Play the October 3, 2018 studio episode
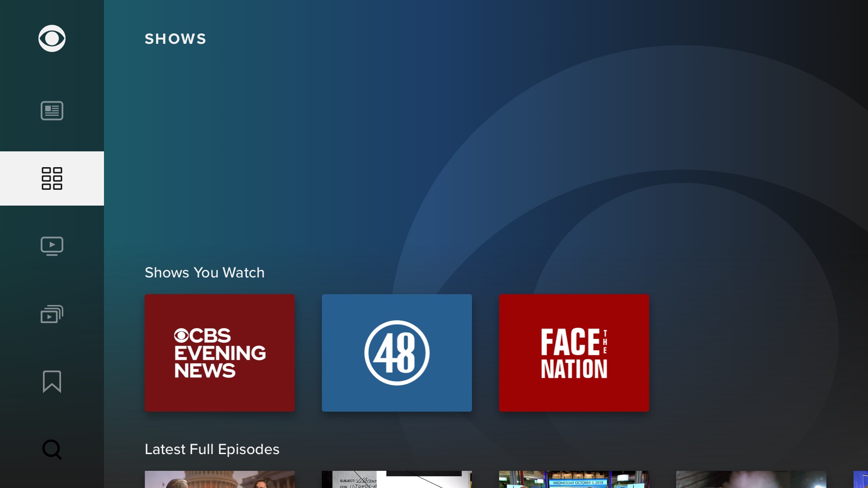 click(574, 480)
